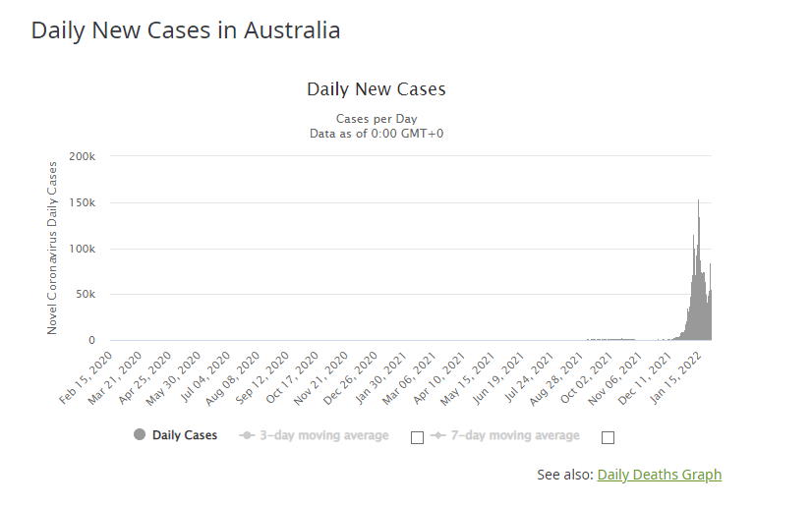Screen dimensions: 812x507
Task: Show the 3-day moving average series label
Action: (323, 435)
